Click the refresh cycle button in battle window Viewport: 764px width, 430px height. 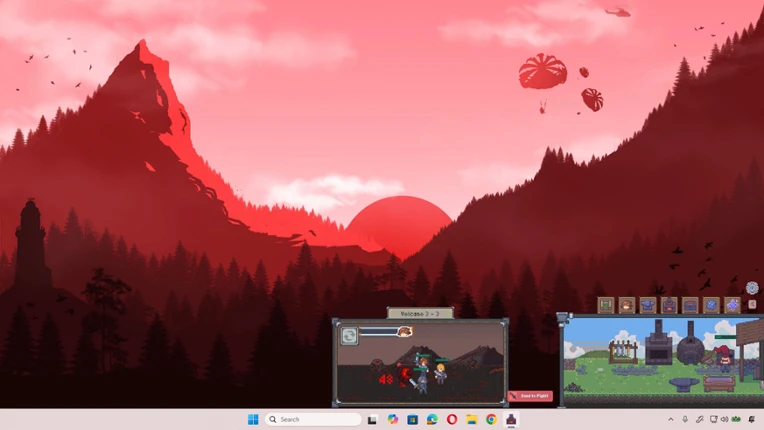tap(349, 336)
